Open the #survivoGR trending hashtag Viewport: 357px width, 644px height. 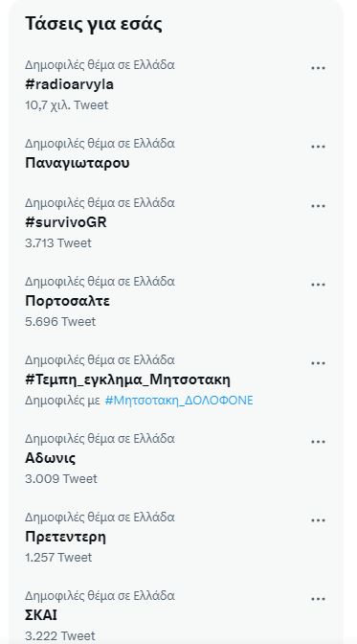tap(66, 222)
